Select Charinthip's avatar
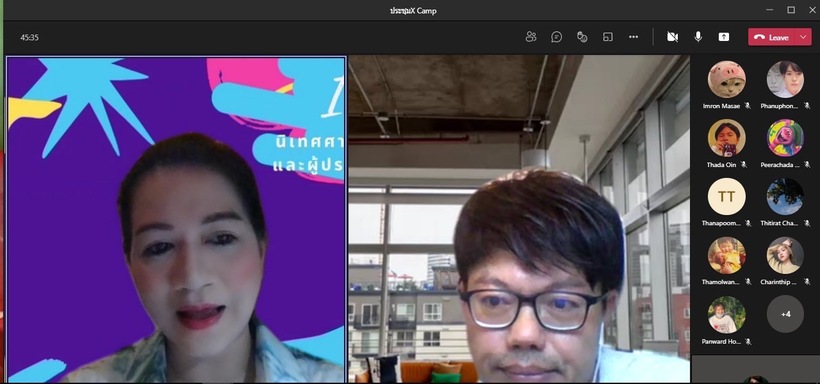This screenshot has width=820, height=384. tap(785, 255)
